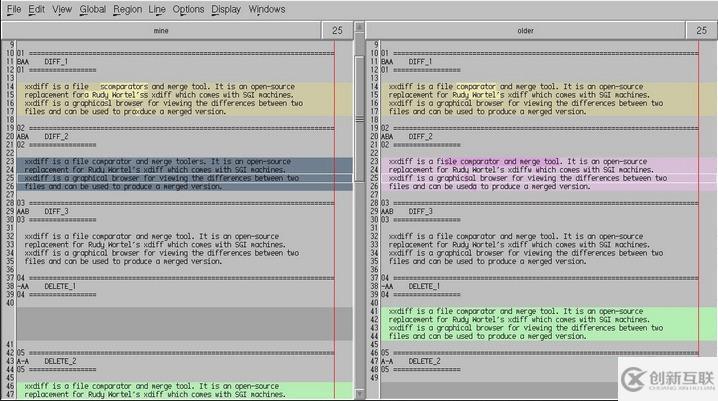Image resolution: width=718 pixels, height=401 pixels.
Task: Click green line 47 in mine pane
Action: (185, 394)
